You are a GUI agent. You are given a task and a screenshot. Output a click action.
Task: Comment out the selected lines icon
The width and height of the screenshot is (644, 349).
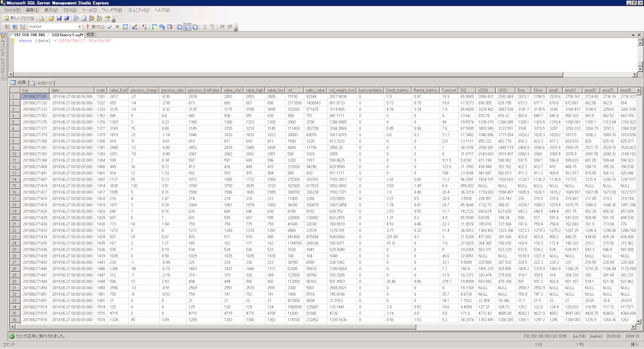pos(204,26)
